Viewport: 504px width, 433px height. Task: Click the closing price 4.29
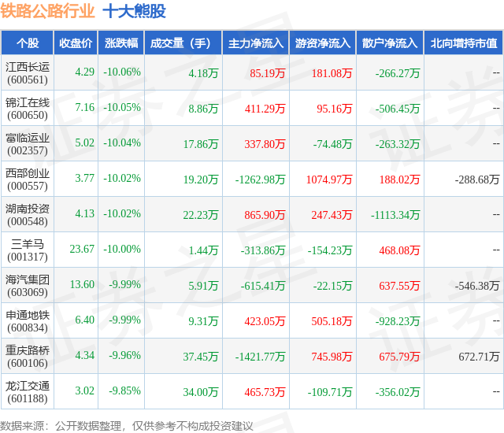tap(84, 72)
